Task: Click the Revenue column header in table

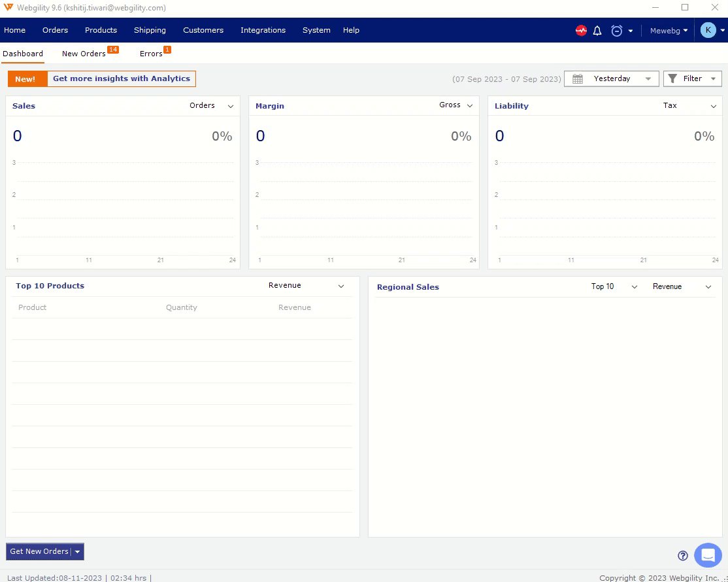Action: [294, 307]
